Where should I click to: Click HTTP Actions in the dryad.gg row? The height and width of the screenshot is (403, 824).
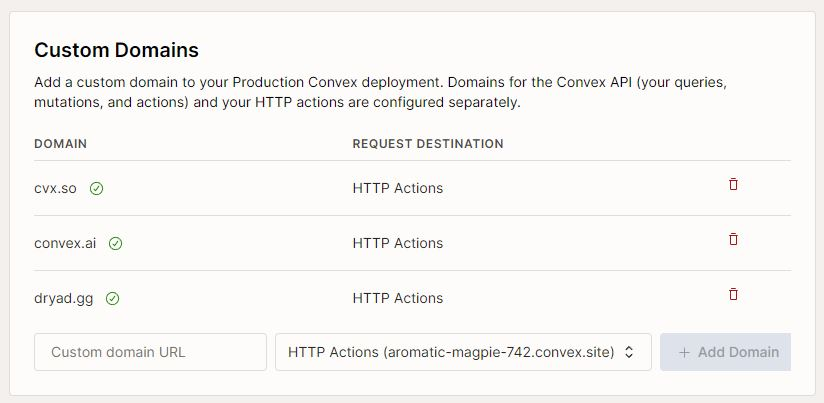(397, 298)
